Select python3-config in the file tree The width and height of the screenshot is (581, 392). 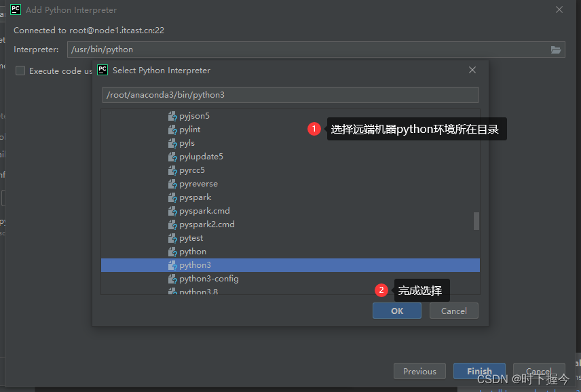pyautogui.click(x=209, y=279)
